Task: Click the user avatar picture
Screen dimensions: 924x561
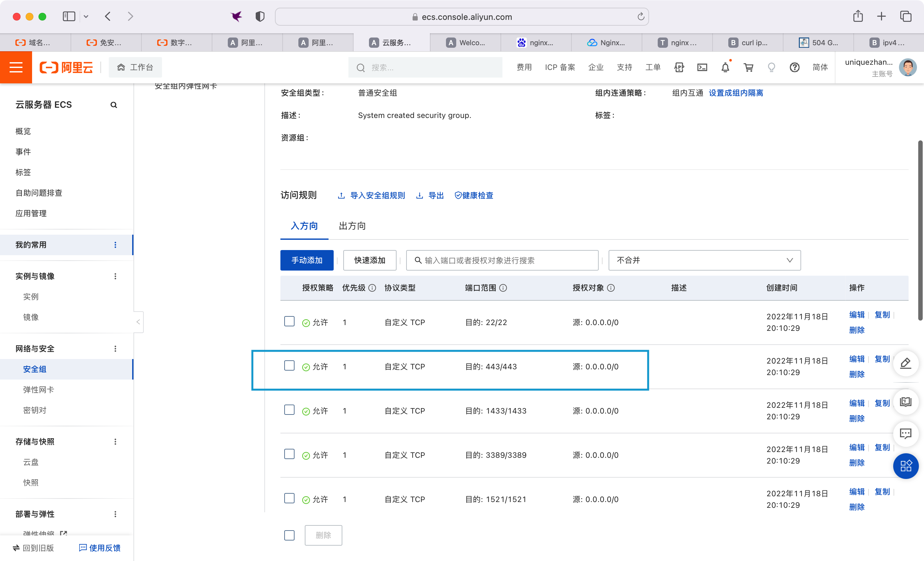Action: coord(908,67)
